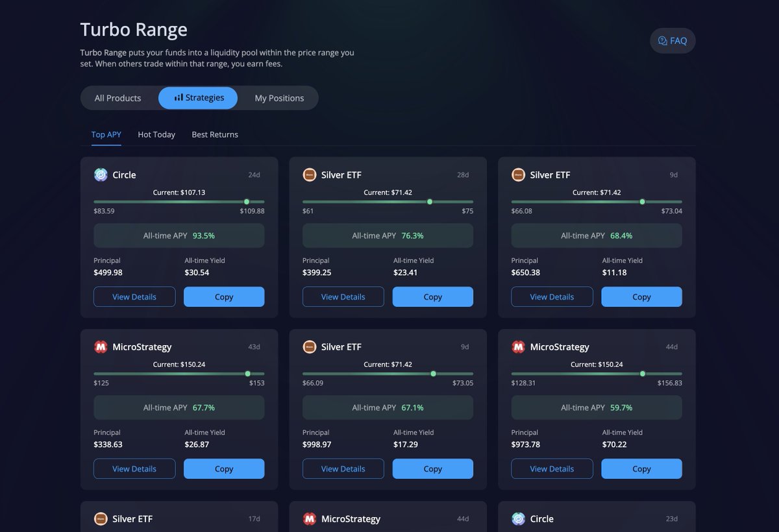The height and width of the screenshot is (532, 779).
Task: Click slider handle on MicroStrategy 43d card
Action: (x=248, y=374)
